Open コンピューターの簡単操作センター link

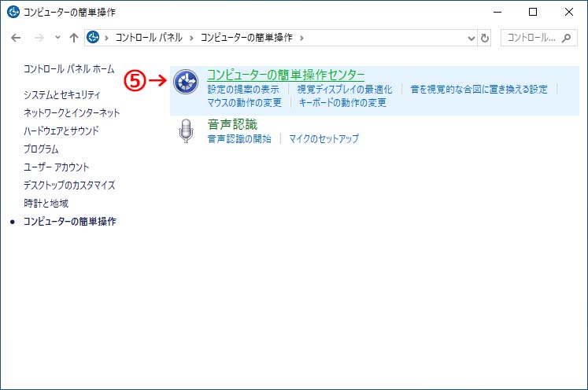285,75
